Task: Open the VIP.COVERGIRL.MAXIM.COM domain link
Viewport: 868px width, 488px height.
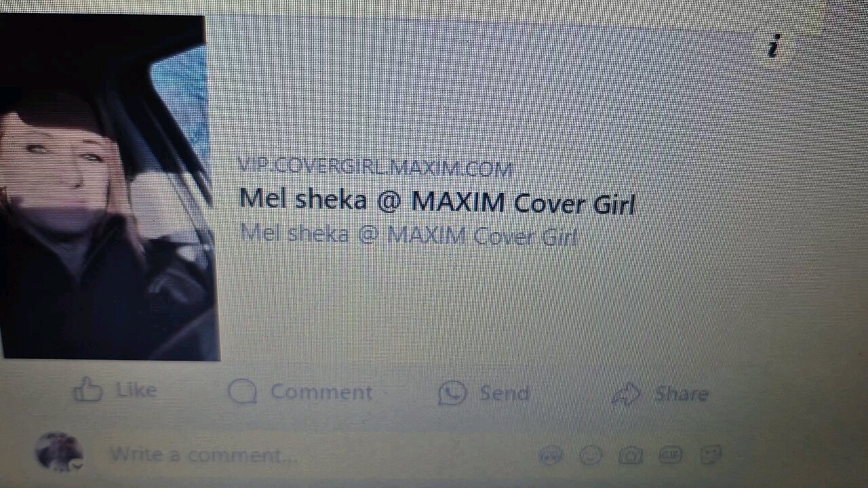Action: [375, 167]
